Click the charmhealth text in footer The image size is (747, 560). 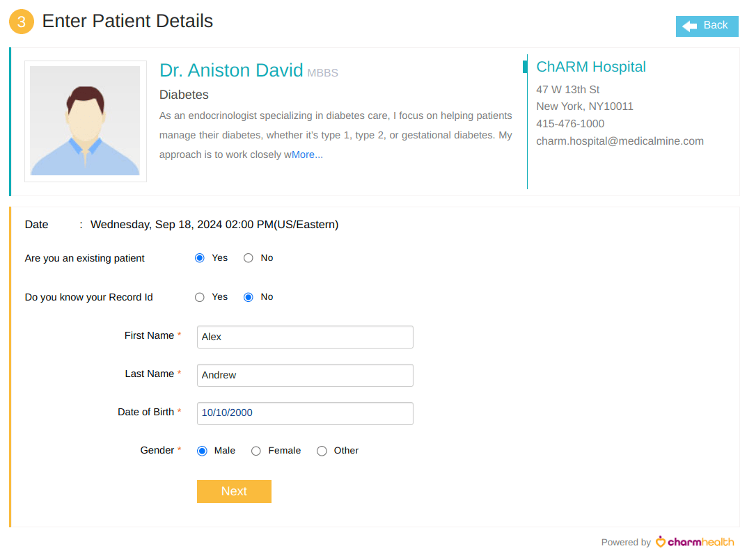700,541
